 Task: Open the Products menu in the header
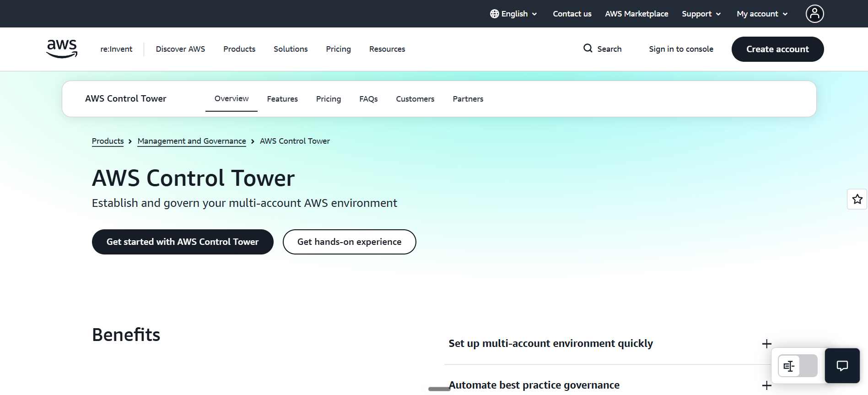pos(239,49)
